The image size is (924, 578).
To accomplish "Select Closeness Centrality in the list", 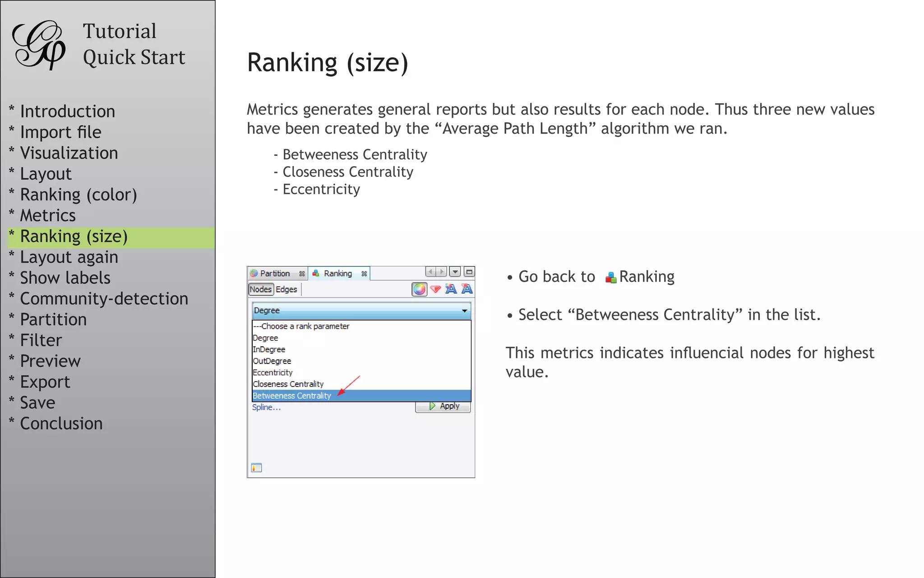I will point(288,384).
